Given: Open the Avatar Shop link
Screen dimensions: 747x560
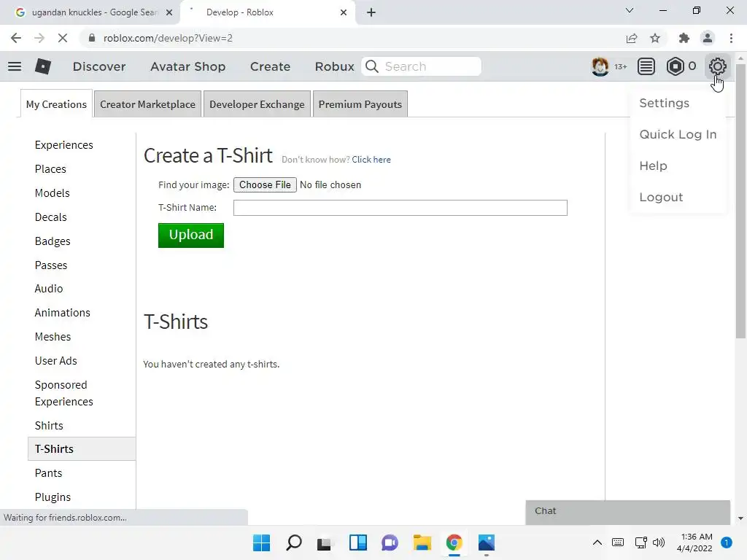Looking at the screenshot, I should 187,66.
